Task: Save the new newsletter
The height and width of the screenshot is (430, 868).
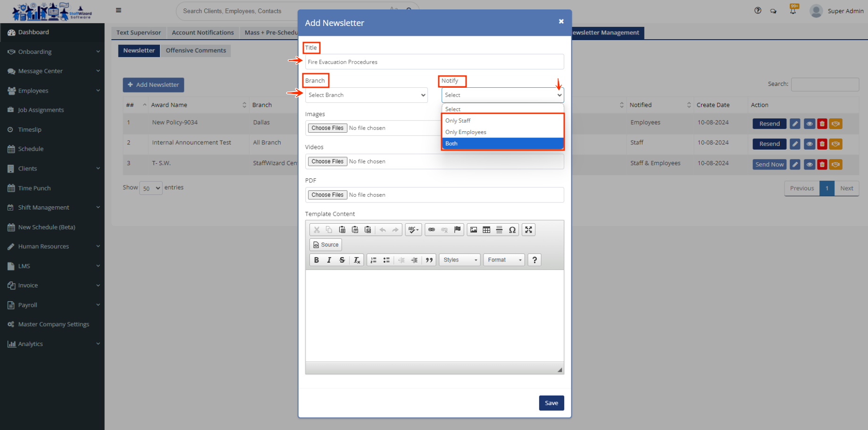Action: click(551, 403)
